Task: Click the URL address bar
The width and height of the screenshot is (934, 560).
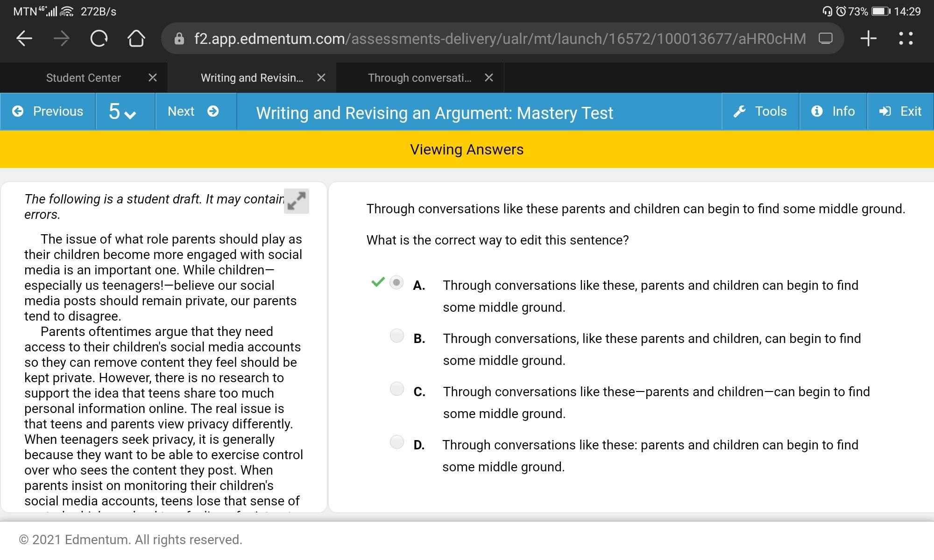Action: pos(500,38)
